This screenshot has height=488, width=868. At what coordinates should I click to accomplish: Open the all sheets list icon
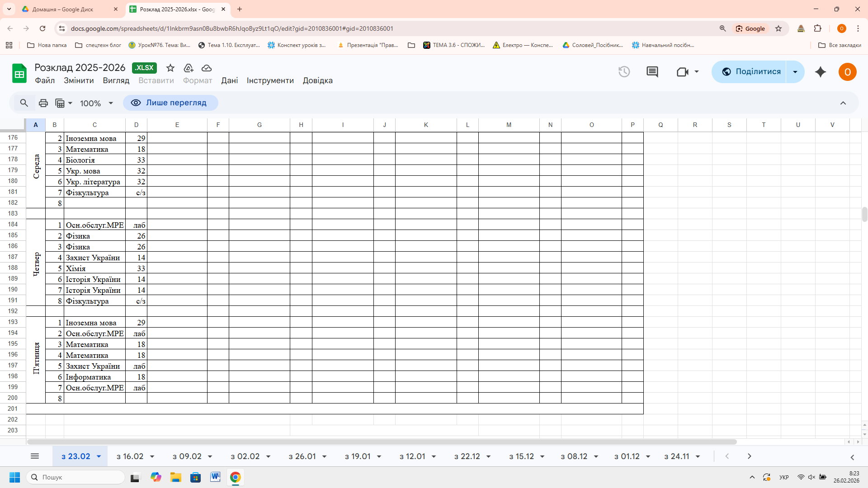tap(35, 456)
